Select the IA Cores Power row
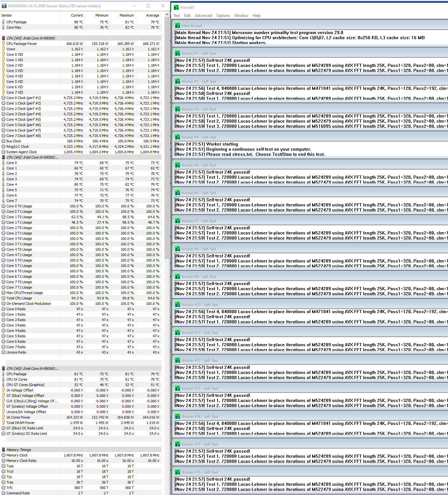Screen dimensions: 448x495 80,417
